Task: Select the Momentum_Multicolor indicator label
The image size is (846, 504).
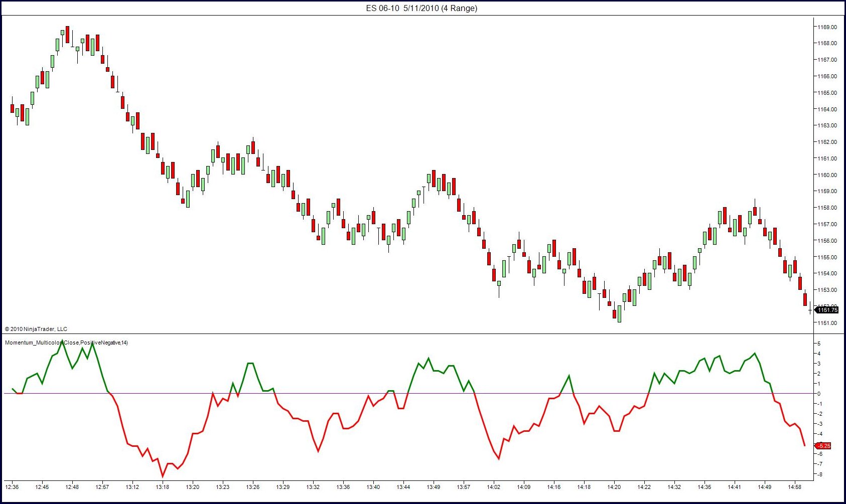Action: click(x=66, y=343)
